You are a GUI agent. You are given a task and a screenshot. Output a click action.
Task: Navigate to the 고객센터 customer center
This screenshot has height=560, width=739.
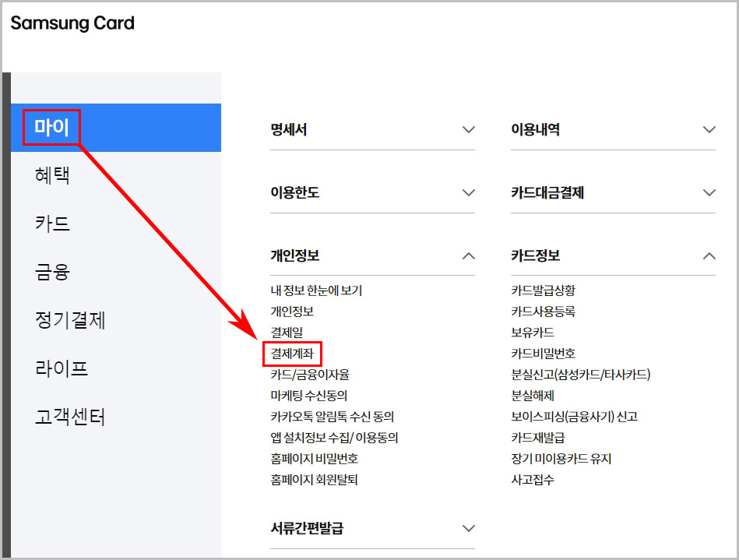pyautogui.click(x=69, y=417)
